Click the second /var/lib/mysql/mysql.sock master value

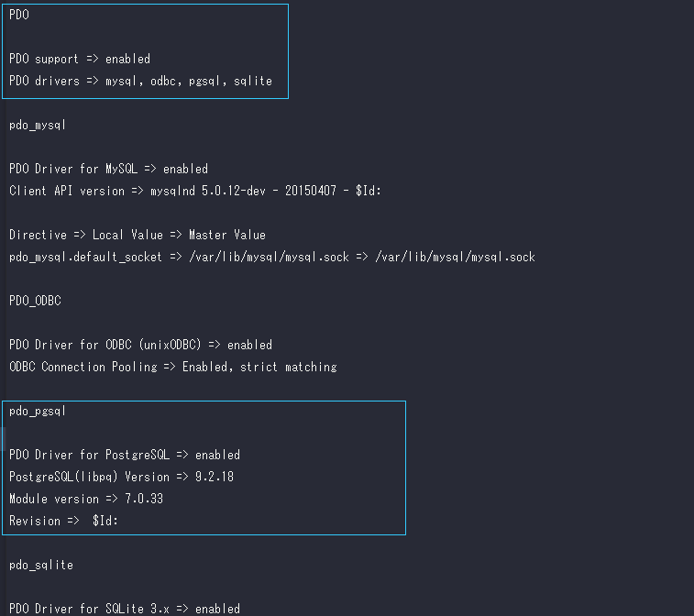tap(456, 257)
